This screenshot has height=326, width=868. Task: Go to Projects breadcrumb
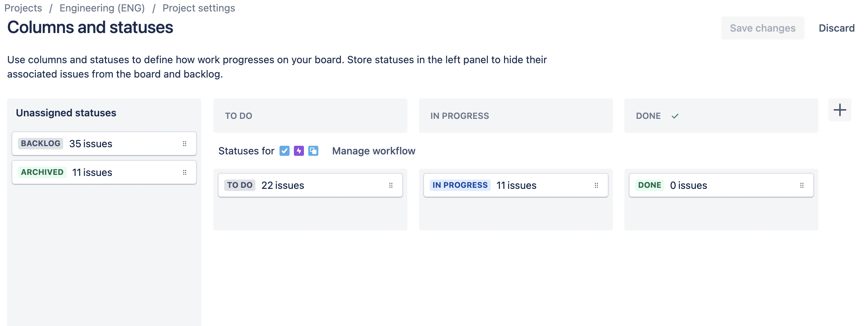pyautogui.click(x=23, y=8)
